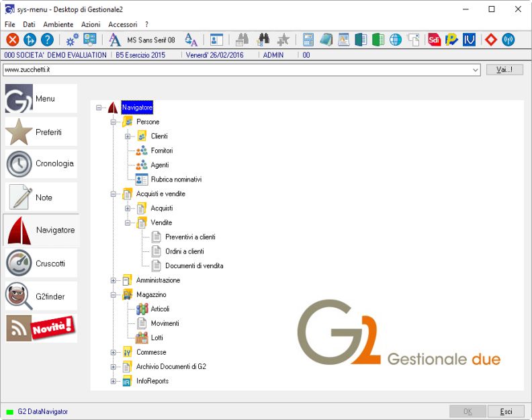The image size is (532, 420).
Task: Click the www.zucchetti.it address field
Action: (242, 70)
